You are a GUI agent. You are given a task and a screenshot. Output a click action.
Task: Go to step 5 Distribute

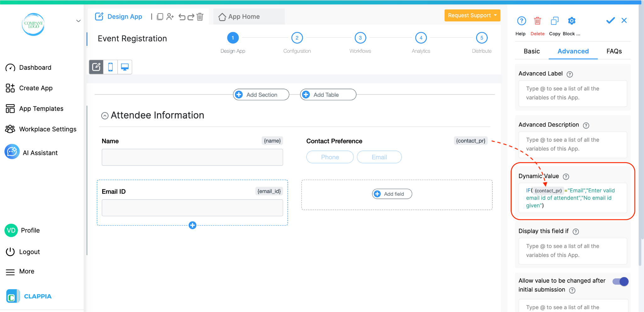[x=482, y=38]
